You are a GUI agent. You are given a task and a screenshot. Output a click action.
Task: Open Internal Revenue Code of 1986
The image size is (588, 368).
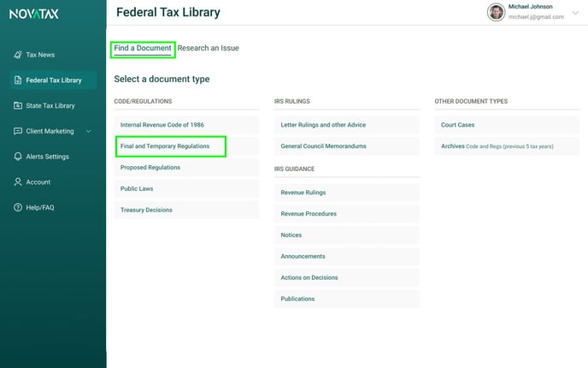click(187, 125)
